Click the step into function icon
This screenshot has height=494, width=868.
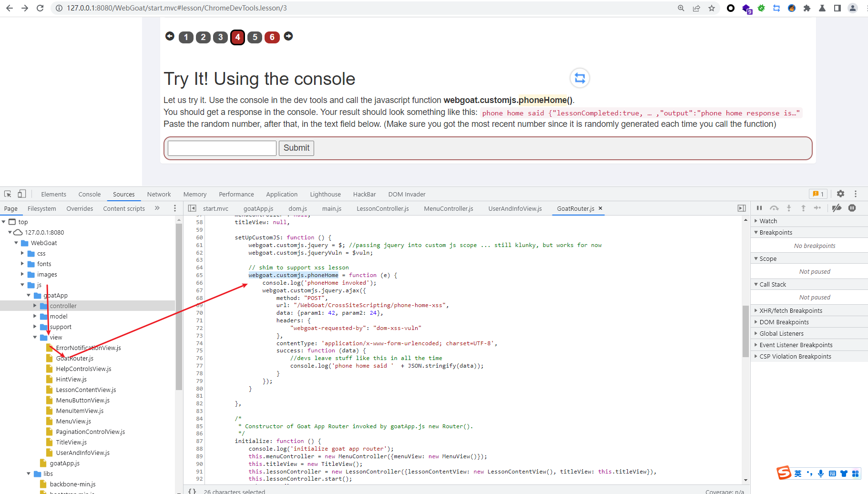click(789, 208)
